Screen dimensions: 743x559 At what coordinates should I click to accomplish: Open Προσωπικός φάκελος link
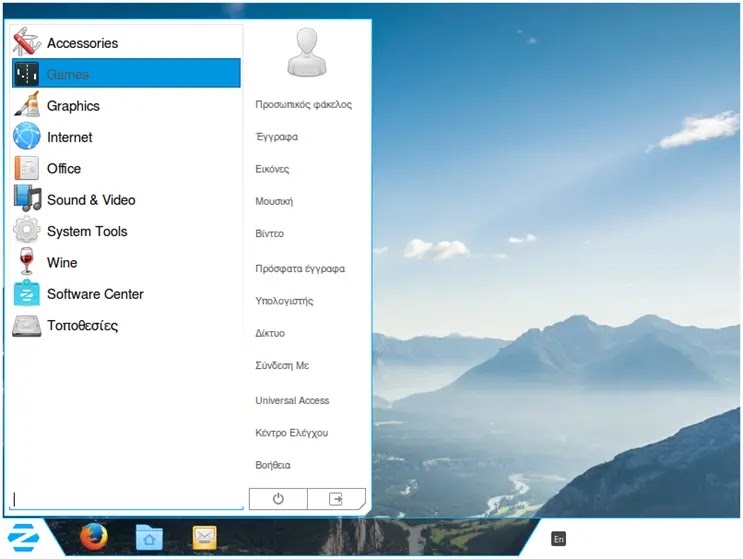click(x=303, y=105)
